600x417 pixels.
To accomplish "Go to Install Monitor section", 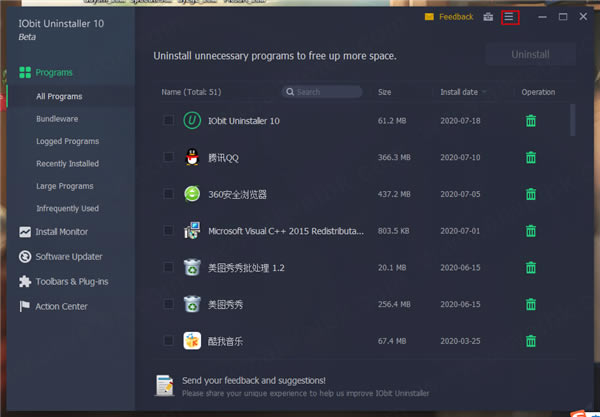I will (x=62, y=232).
